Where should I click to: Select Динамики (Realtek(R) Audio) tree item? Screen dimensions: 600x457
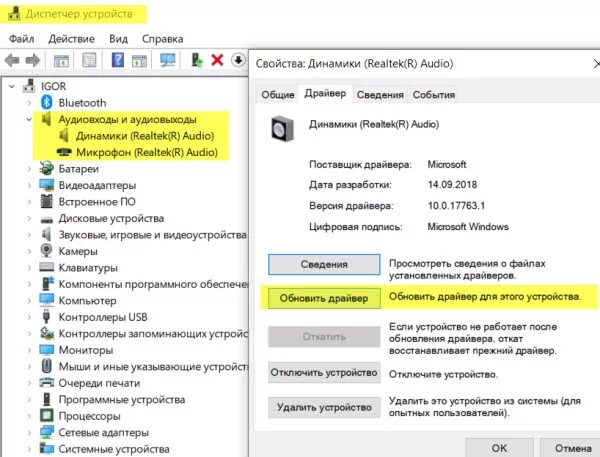coord(145,135)
